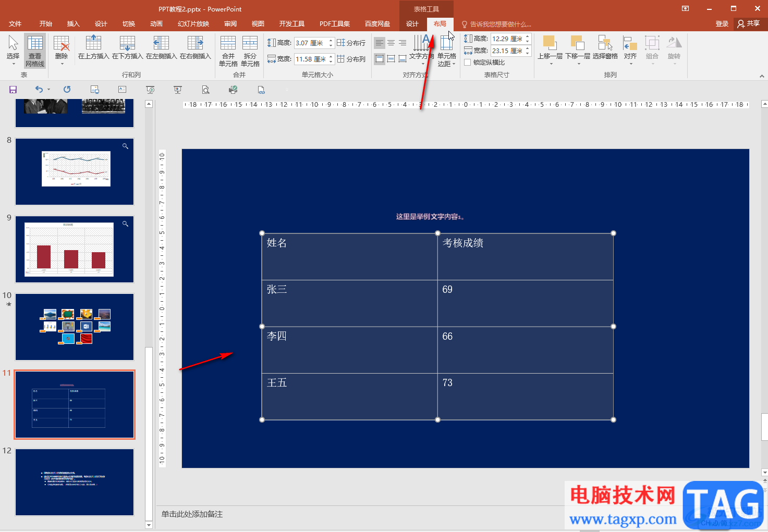This screenshot has height=532, width=768.
Task: Insert a row above (在上方插入)
Action: (93, 47)
